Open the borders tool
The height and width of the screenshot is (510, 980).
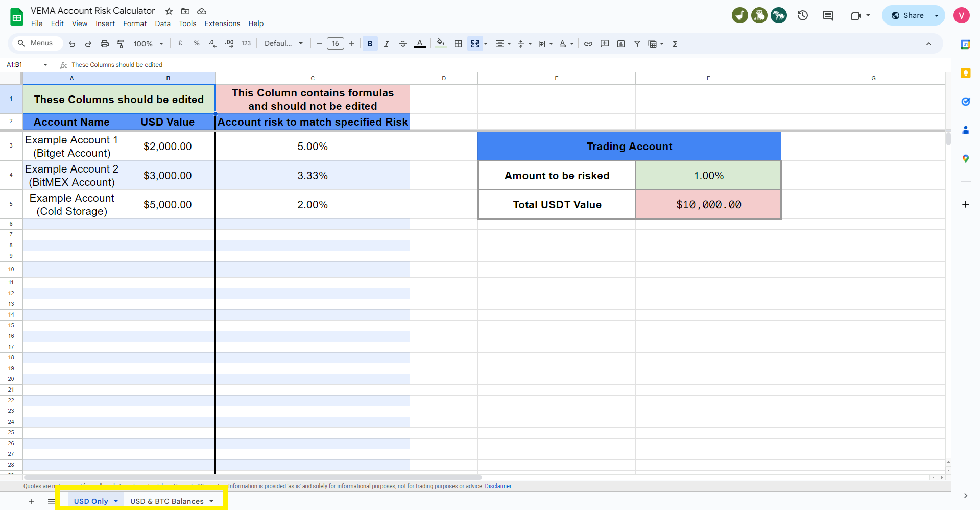tap(458, 44)
